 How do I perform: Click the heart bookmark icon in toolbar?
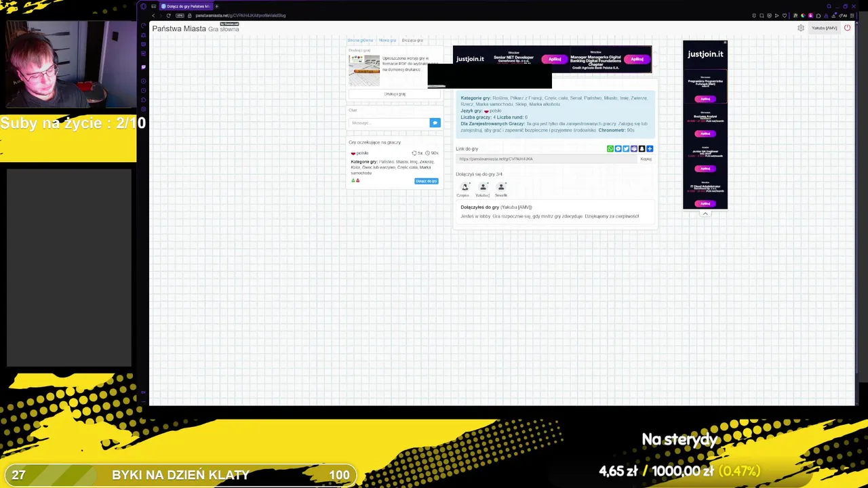tap(786, 16)
